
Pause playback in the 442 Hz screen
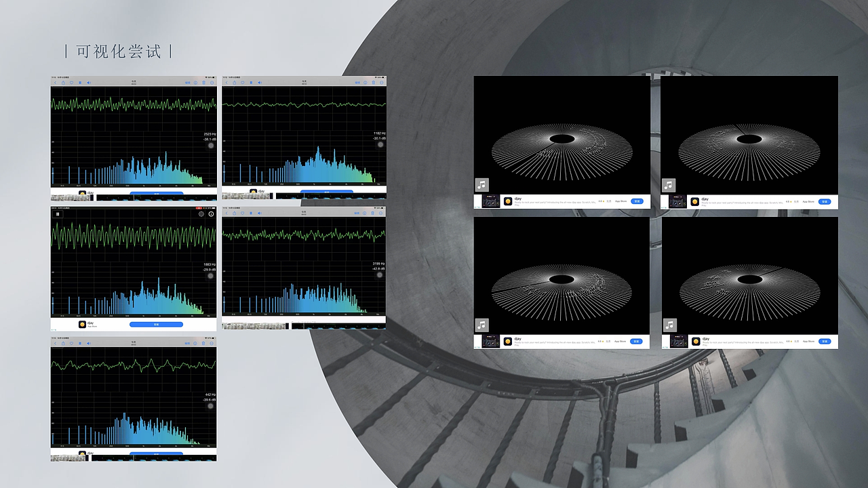pos(80,344)
